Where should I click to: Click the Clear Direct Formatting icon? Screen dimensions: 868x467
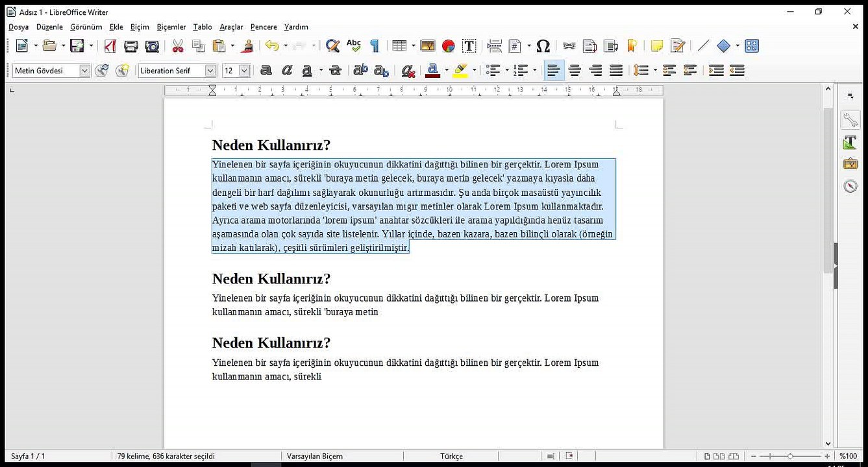tap(408, 70)
